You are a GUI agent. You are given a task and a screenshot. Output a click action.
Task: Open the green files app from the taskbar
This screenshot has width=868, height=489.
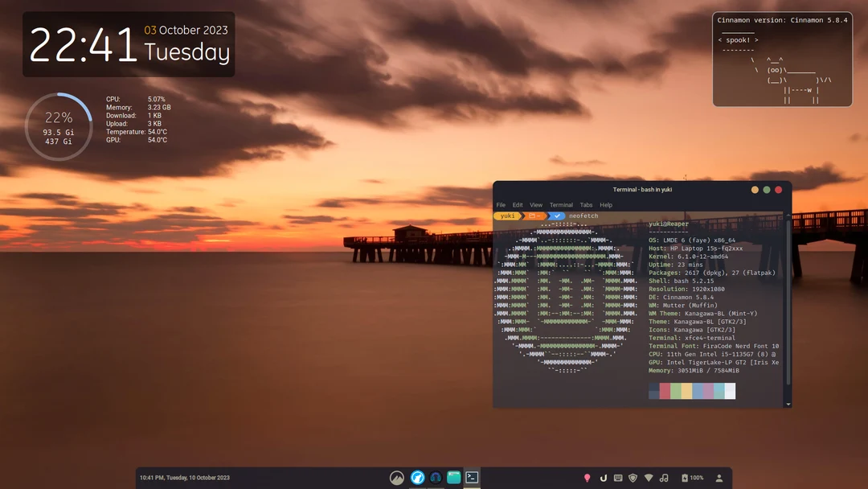pyautogui.click(x=453, y=477)
